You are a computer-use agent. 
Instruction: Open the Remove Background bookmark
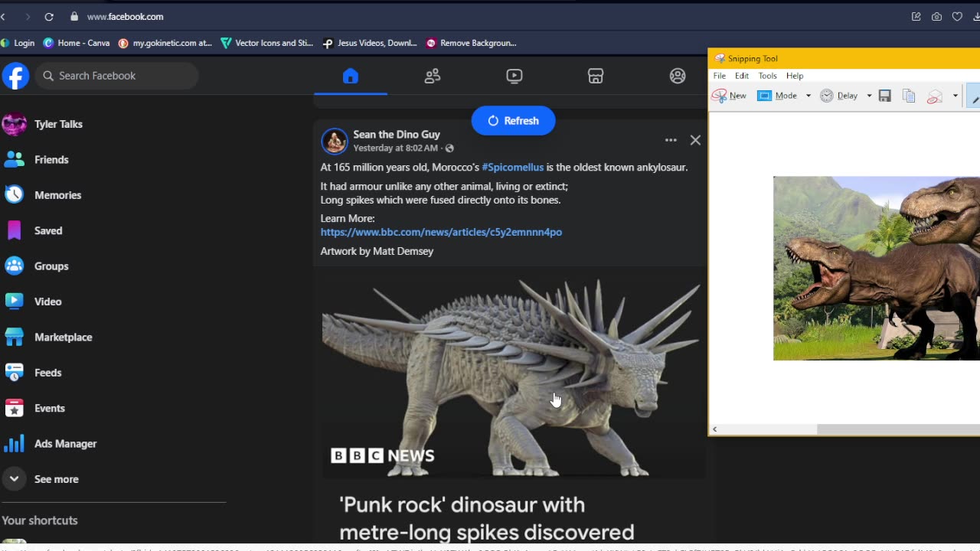tap(471, 43)
